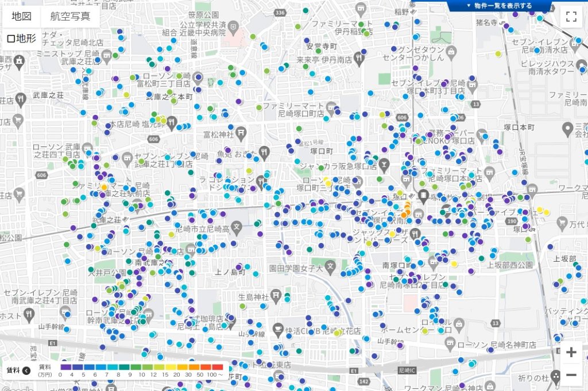588x391 pixels.
Task: Zoom out with the minus button
Action: [x=571, y=375]
